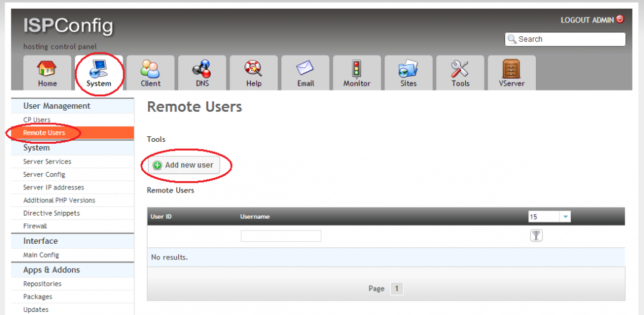The width and height of the screenshot is (644, 315).
Task: Click the Sites tab label
Action: pyautogui.click(x=408, y=83)
